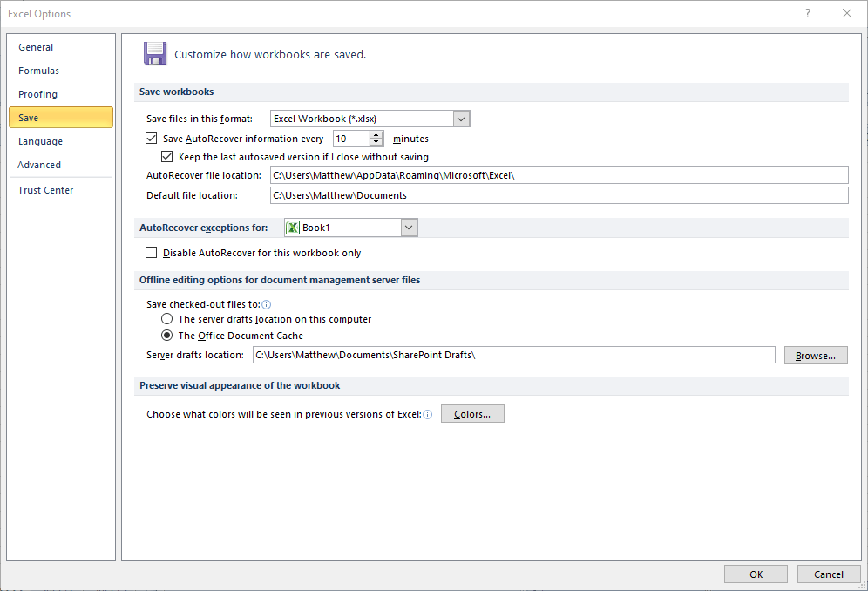Increase AutoRecover minutes with up arrow
The width and height of the screenshot is (868, 591).
[376, 134]
